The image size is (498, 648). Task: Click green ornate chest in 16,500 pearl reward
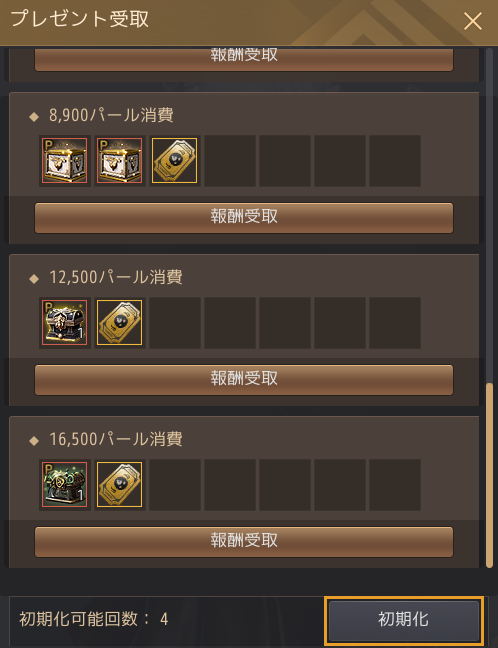click(x=64, y=485)
